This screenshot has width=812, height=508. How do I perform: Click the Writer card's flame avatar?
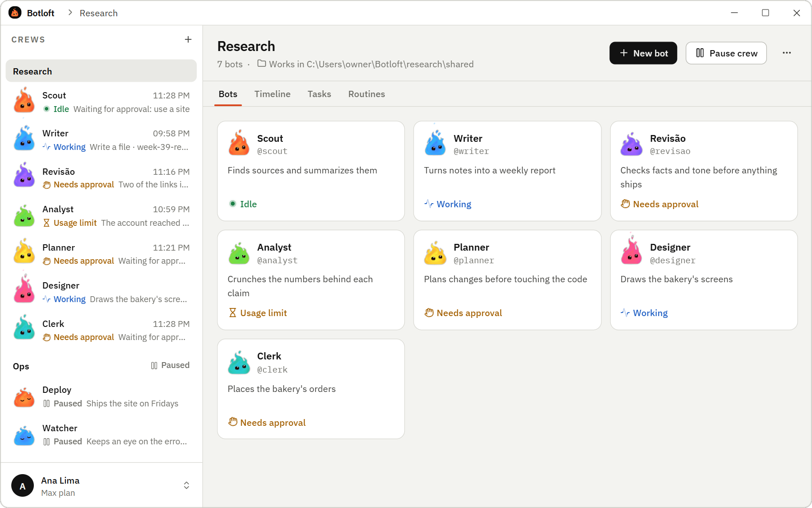[435, 143]
